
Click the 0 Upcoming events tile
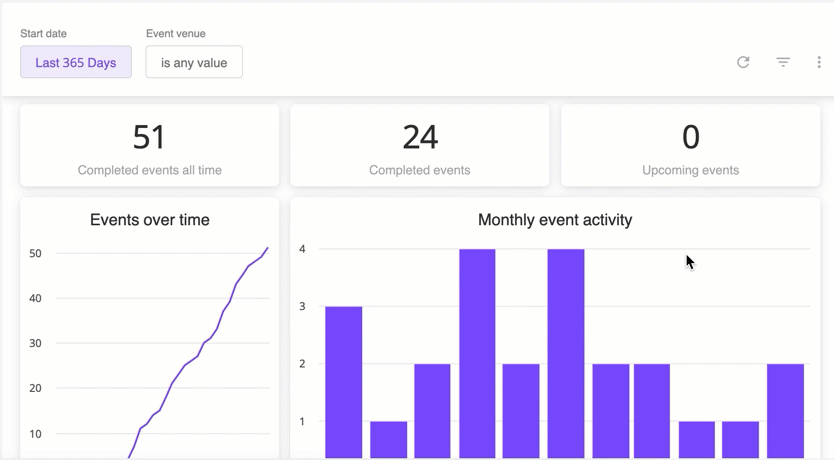click(690, 146)
